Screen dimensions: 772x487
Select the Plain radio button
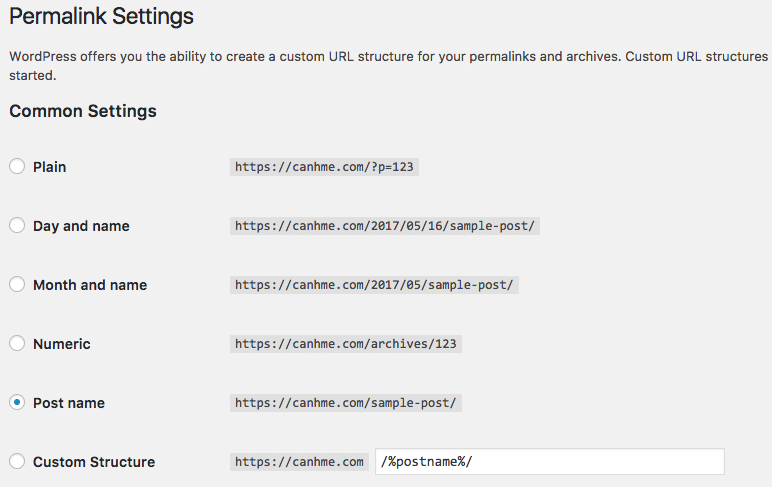(x=17, y=167)
